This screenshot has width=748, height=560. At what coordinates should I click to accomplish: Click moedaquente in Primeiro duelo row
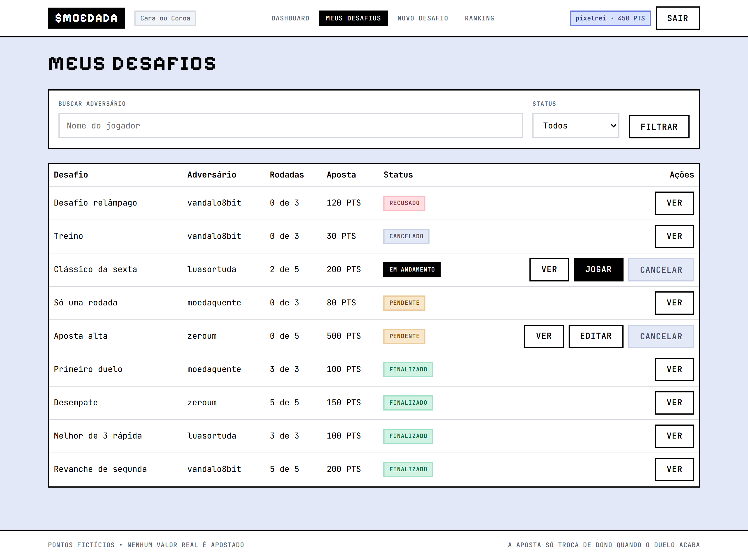tap(214, 369)
